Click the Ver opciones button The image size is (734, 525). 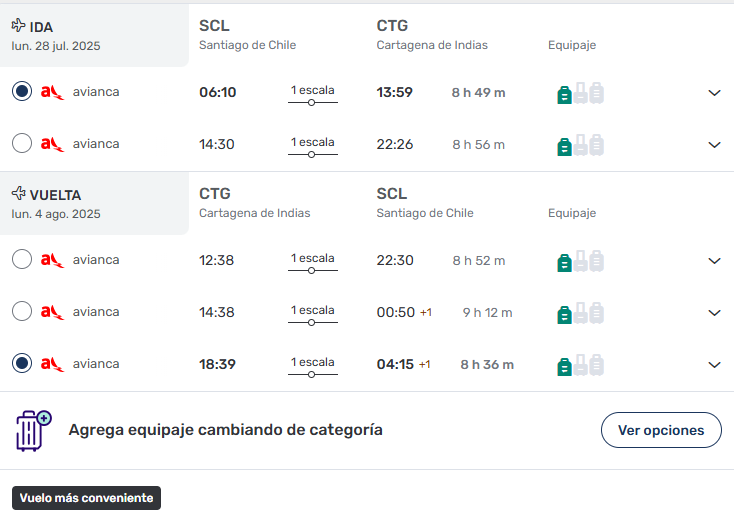point(661,430)
